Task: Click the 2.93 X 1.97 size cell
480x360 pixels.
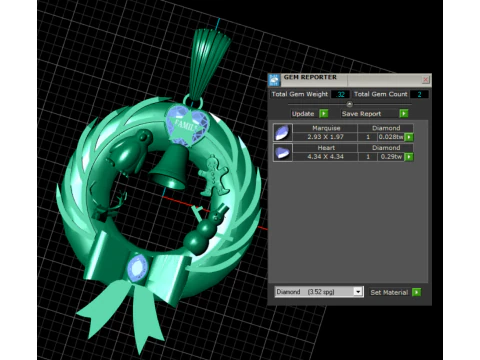Action: click(x=325, y=137)
